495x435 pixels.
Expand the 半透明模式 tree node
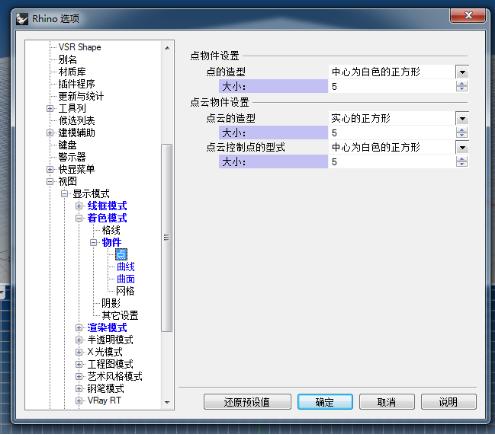79,340
